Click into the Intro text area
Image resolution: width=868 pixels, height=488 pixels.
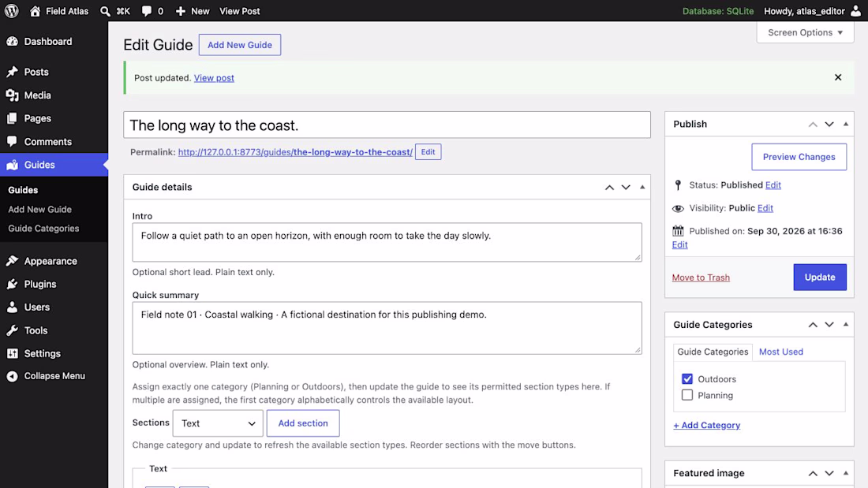387,242
